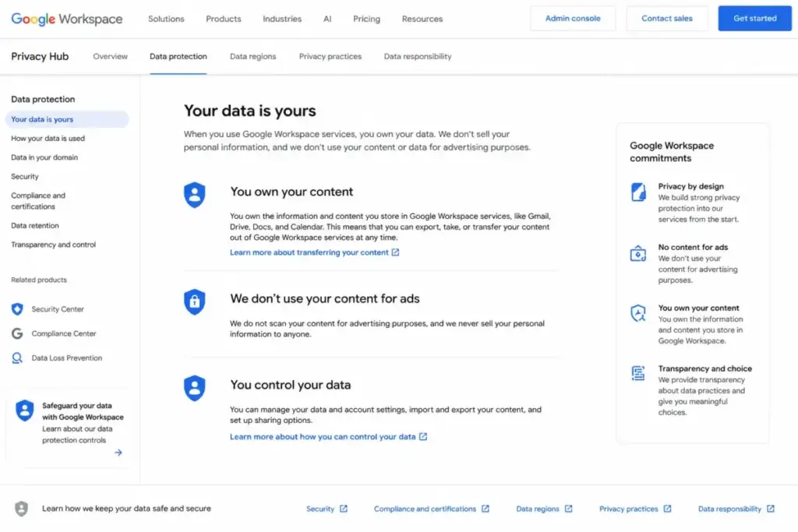This screenshot has width=798, height=532.
Task: Click the You own your content commitment icon
Action: click(638, 313)
